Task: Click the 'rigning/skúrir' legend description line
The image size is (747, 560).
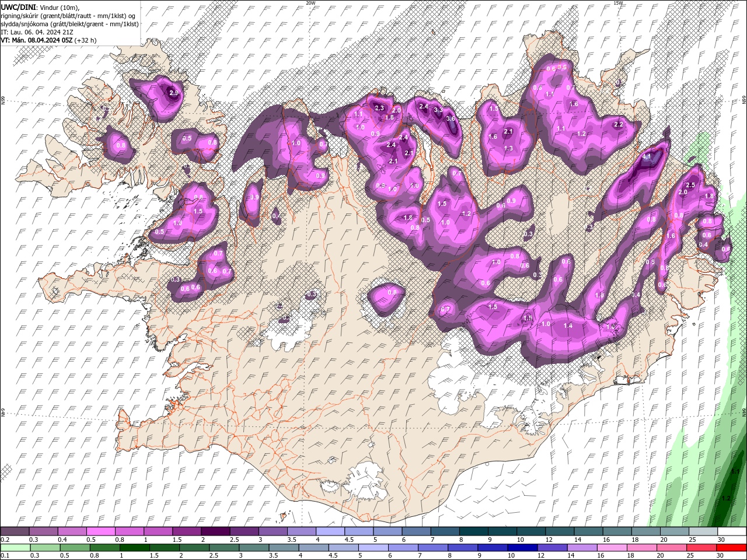Action: pyautogui.click(x=69, y=15)
